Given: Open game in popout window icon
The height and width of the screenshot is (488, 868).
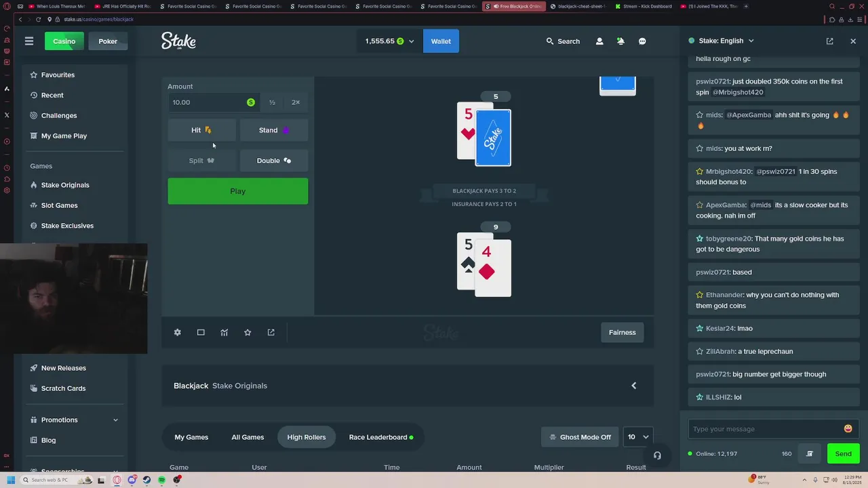Looking at the screenshot, I should click(271, 332).
